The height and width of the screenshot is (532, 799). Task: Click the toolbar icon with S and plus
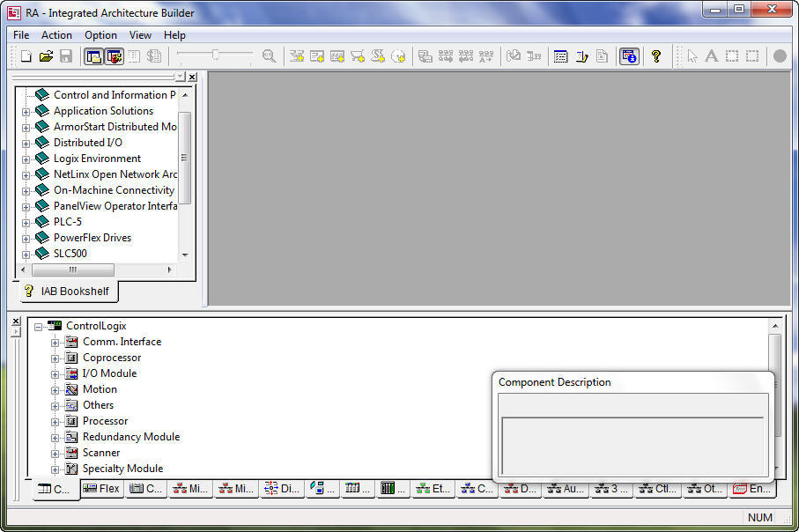click(378, 56)
